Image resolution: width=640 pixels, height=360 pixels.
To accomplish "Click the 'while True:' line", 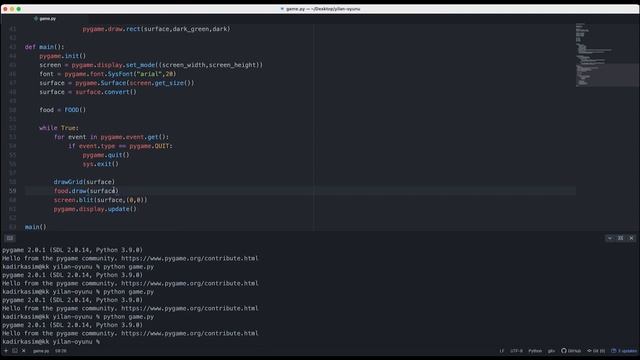I will 59,128.
